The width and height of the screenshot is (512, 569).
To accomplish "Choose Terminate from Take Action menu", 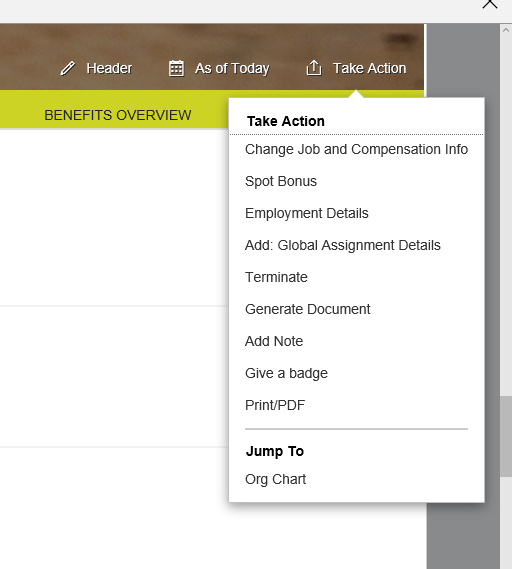I will coord(276,277).
